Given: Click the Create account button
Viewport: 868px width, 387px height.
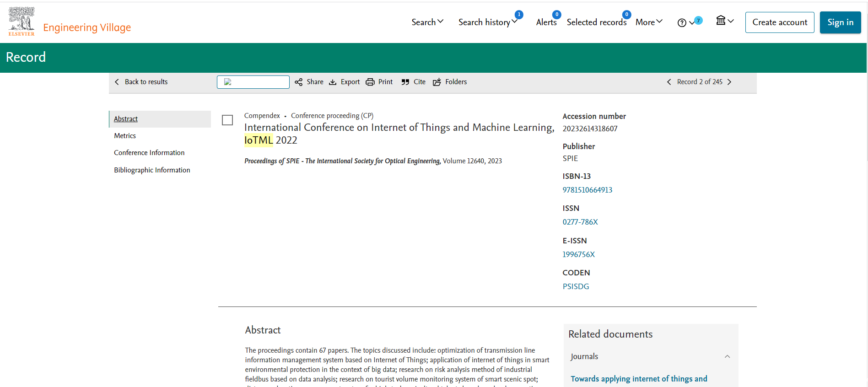Looking at the screenshot, I should pos(780,22).
